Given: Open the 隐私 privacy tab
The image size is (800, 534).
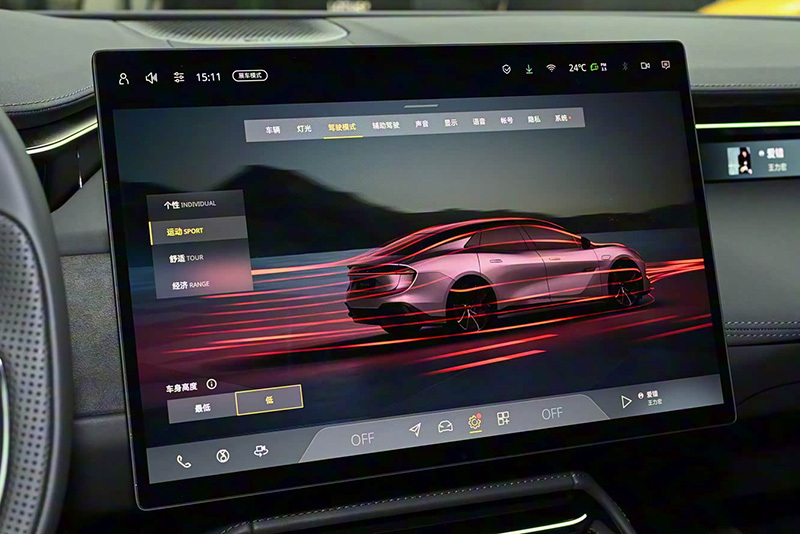Looking at the screenshot, I should 534,119.
